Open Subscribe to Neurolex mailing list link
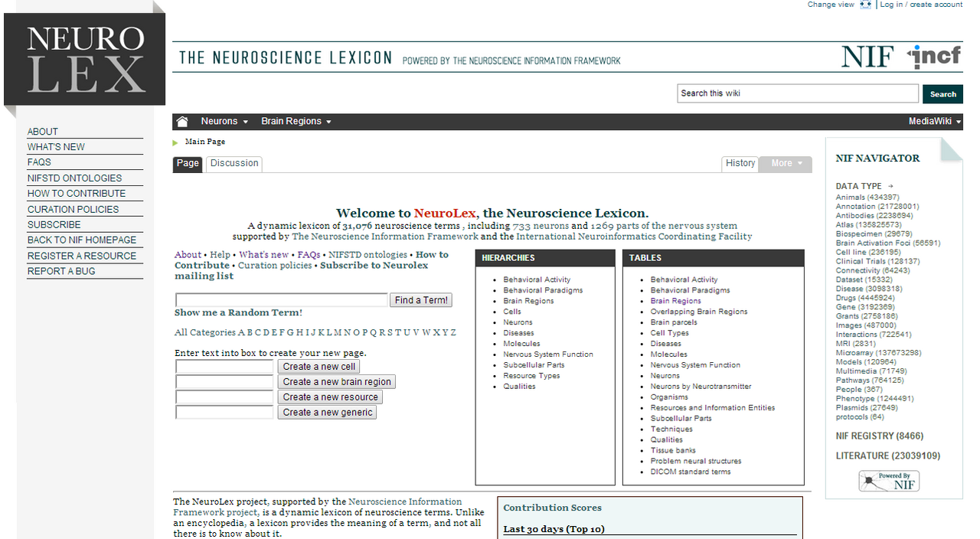Screen dimensions: 980x539 click(x=301, y=270)
